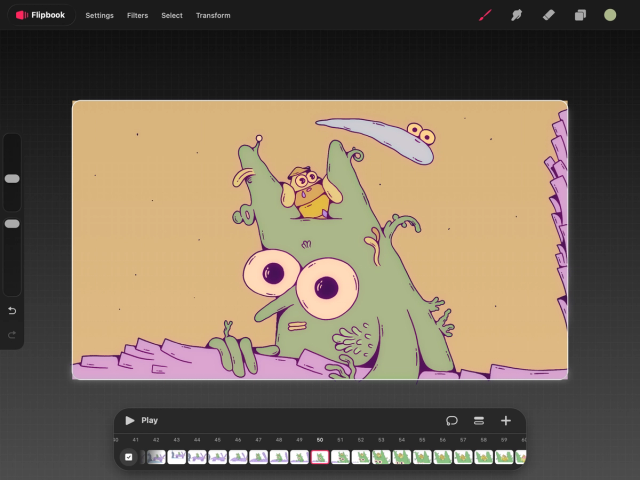The image size is (640, 480).
Task: Undo the last action
Action: (12, 311)
